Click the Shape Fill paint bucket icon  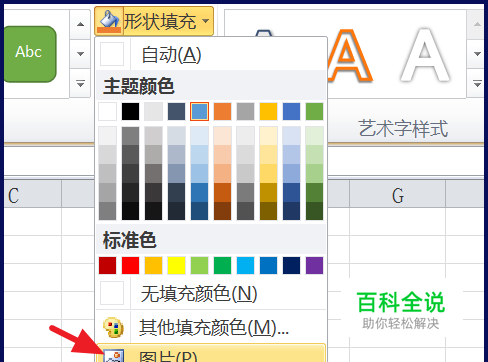click(109, 21)
